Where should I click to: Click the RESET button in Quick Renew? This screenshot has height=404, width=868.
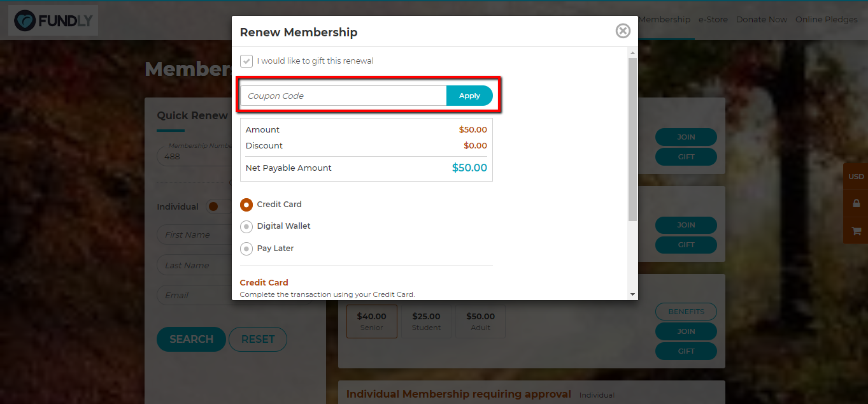click(258, 339)
